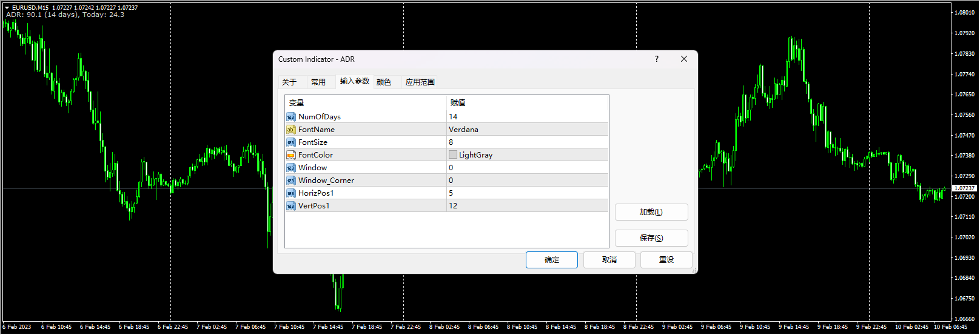Screen dimensions: 980x335
Task: Select the LightGray color swatch
Action: click(x=453, y=155)
